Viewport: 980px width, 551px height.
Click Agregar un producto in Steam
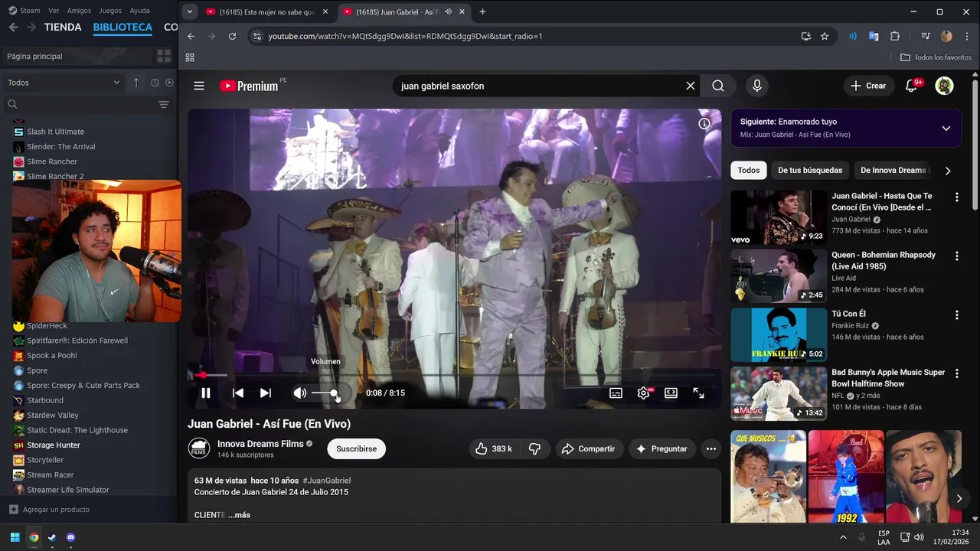(x=50, y=510)
